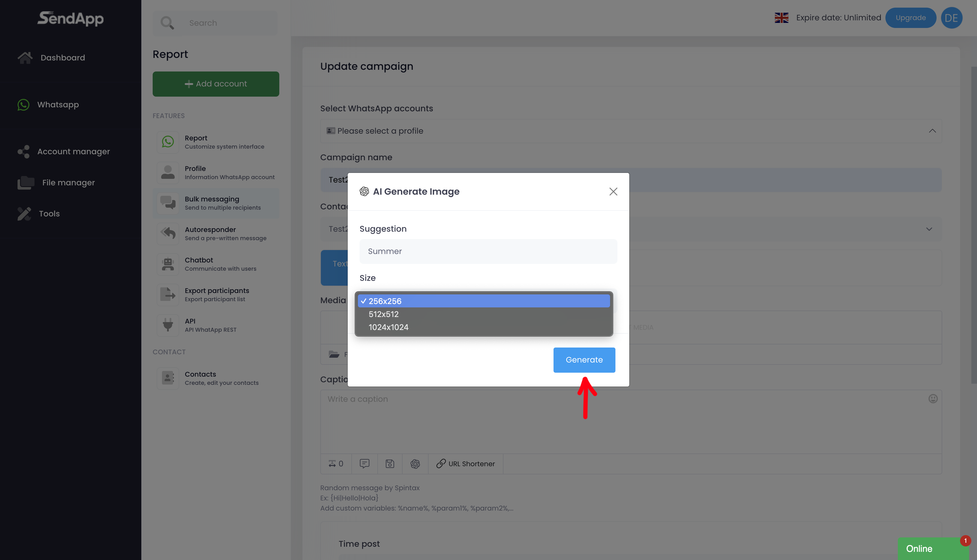Choose 512x512 image size
977x560 pixels.
click(483, 314)
